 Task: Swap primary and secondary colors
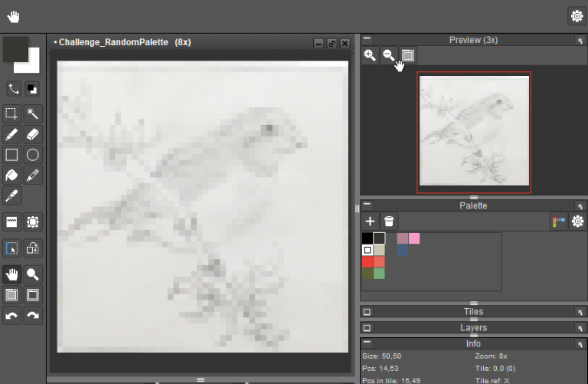(13, 88)
